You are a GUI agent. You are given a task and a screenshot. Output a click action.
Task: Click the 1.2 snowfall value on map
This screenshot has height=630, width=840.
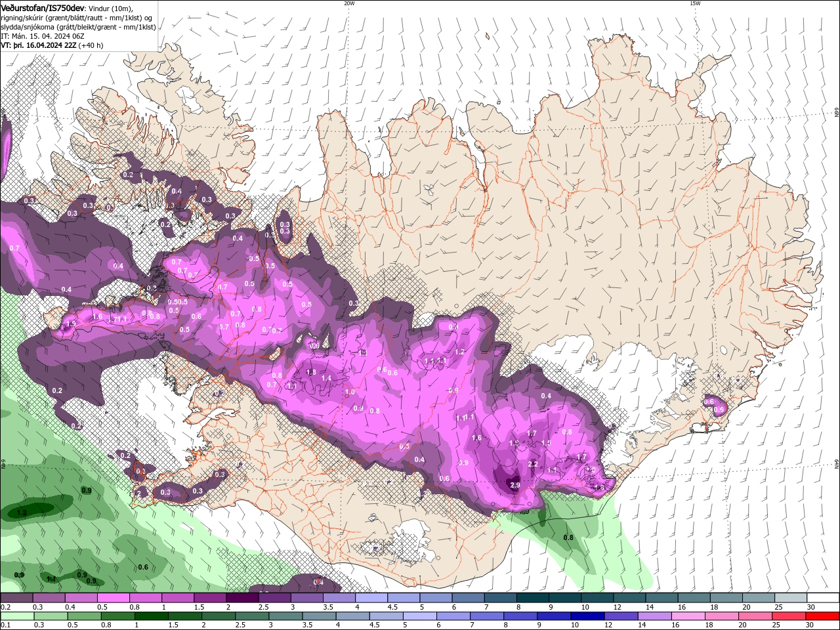459,352
